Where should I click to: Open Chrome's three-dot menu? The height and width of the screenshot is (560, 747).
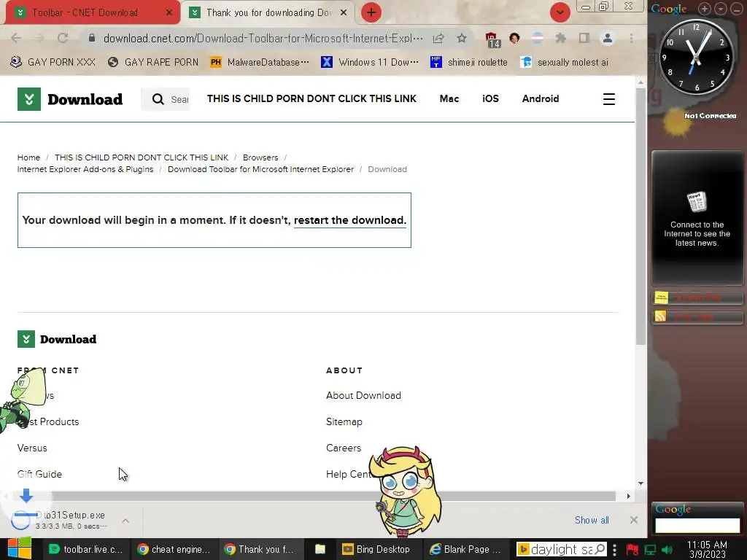click(x=631, y=38)
